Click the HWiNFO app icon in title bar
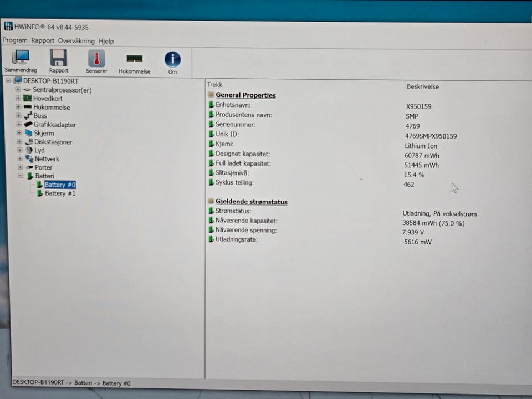Image resolution: width=532 pixels, height=399 pixels. pyautogui.click(x=8, y=26)
